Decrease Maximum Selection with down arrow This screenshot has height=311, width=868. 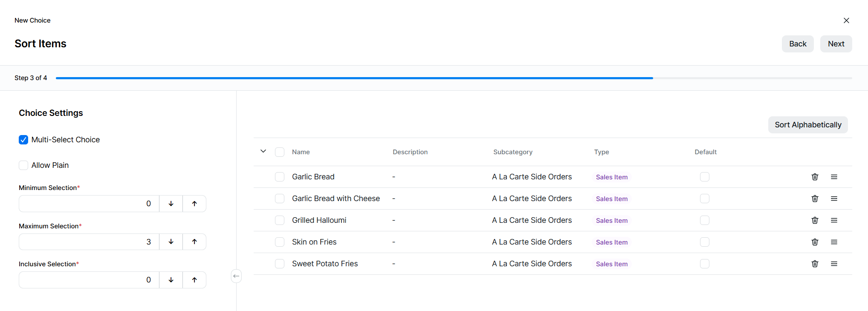point(171,242)
